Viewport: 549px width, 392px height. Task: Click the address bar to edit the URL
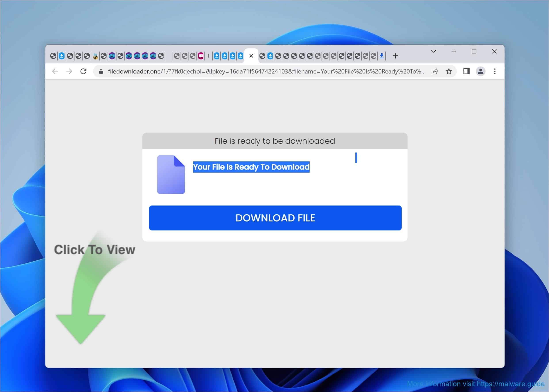pos(266,71)
